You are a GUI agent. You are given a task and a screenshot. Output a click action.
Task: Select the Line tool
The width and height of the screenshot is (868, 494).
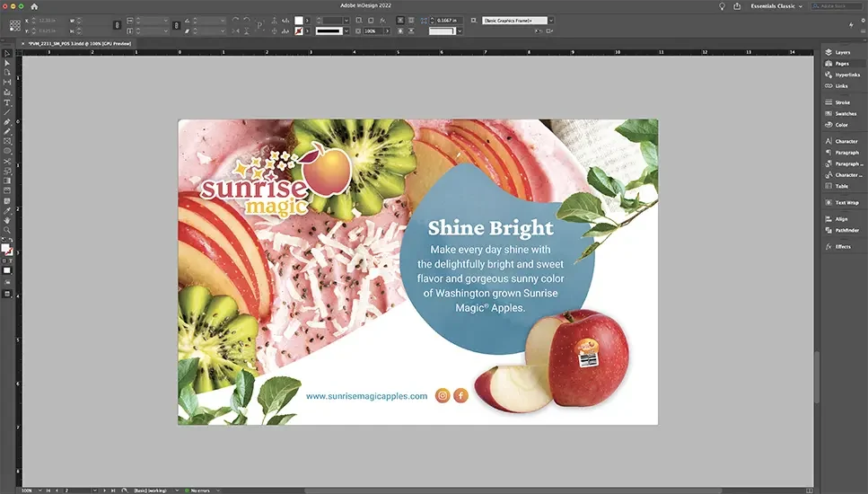coord(7,112)
